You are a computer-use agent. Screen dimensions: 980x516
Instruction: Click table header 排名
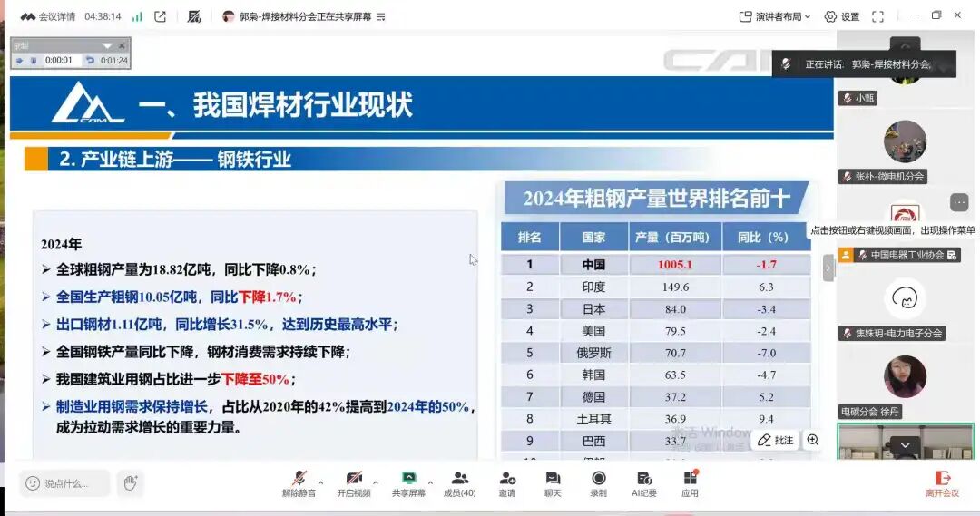coord(529,238)
